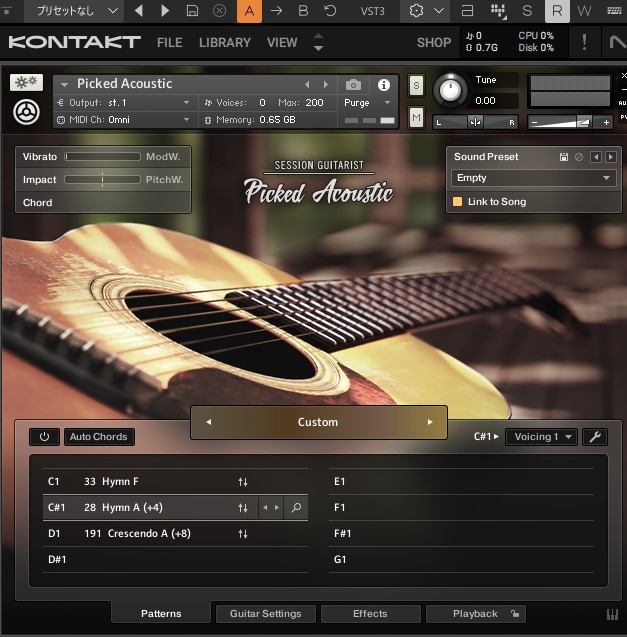Viewport: 627px width, 637px height.
Task: Click the Native Instruments logo icon
Action: point(617,42)
